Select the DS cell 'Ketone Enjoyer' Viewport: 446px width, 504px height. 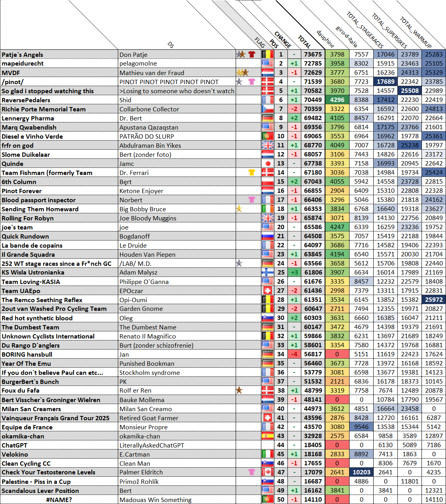pos(177,190)
